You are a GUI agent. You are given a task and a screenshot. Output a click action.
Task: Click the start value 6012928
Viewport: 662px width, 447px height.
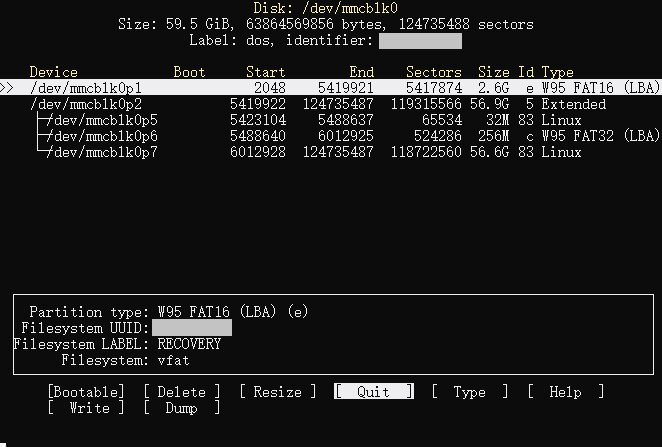tap(258, 152)
